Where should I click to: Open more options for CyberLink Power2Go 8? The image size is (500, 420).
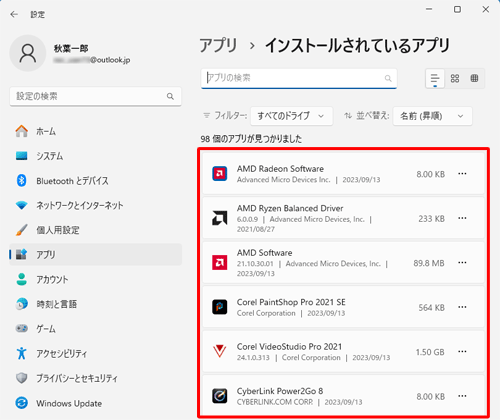click(462, 396)
